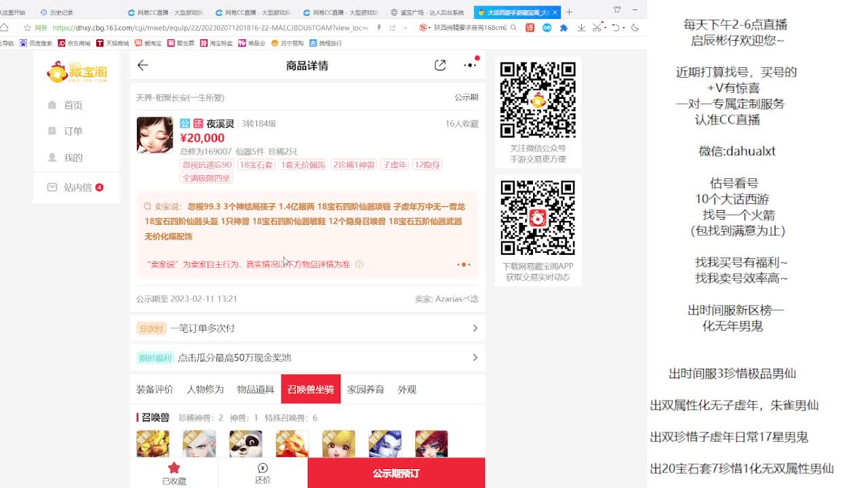The width and height of the screenshot is (868, 488).
Task: Open the puzzle-piece extensions icon
Action: (x=564, y=28)
